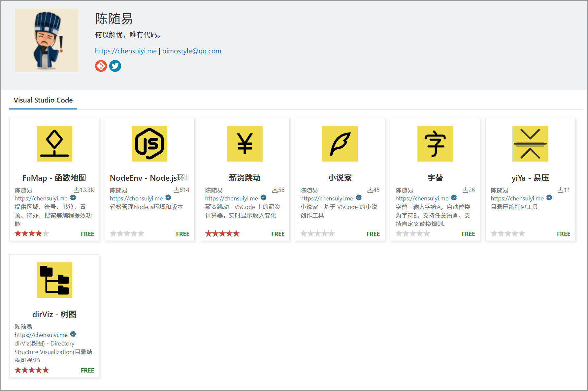
Task: Click the verified badge on dirViz card
Action: click(73, 334)
